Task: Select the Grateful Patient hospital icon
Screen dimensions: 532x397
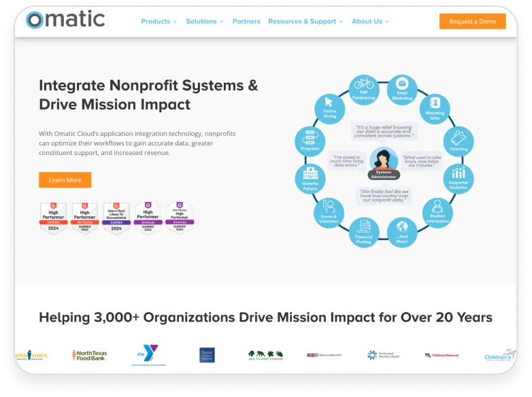Action: 310,179
